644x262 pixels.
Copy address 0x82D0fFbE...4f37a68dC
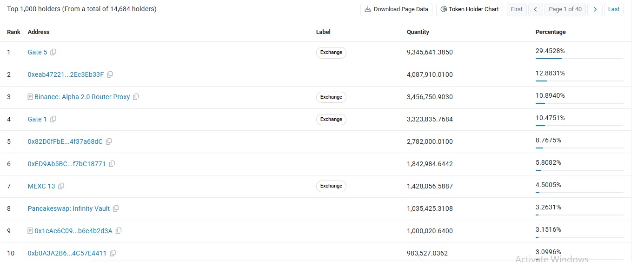[x=109, y=141]
